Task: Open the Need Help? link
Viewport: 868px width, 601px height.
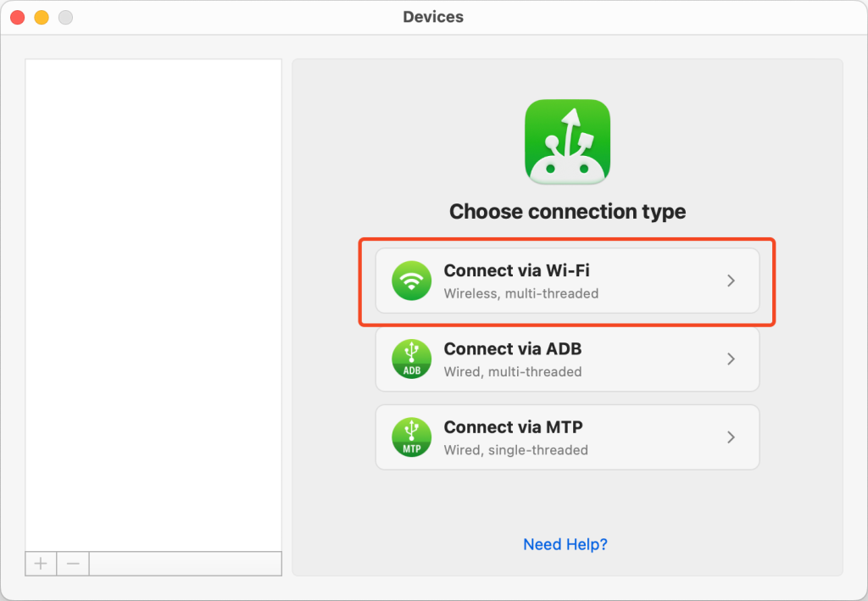Action: pos(565,544)
